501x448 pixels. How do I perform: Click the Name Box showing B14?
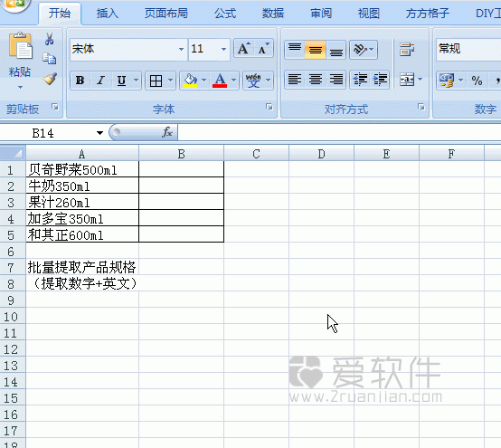(x=48, y=133)
